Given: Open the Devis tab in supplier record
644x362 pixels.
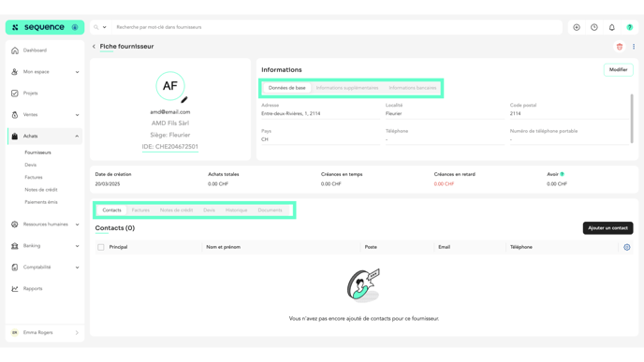Looking at the screenshot, I should (209, 210).
